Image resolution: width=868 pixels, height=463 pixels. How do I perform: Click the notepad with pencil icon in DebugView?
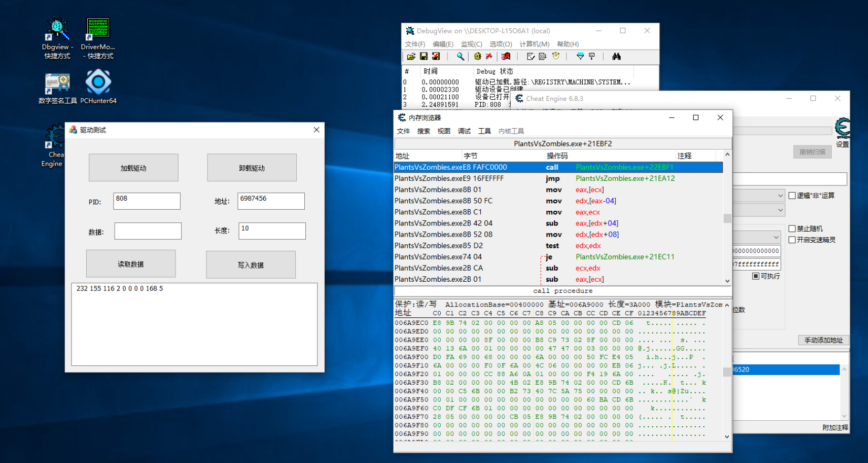pos(531,56)
